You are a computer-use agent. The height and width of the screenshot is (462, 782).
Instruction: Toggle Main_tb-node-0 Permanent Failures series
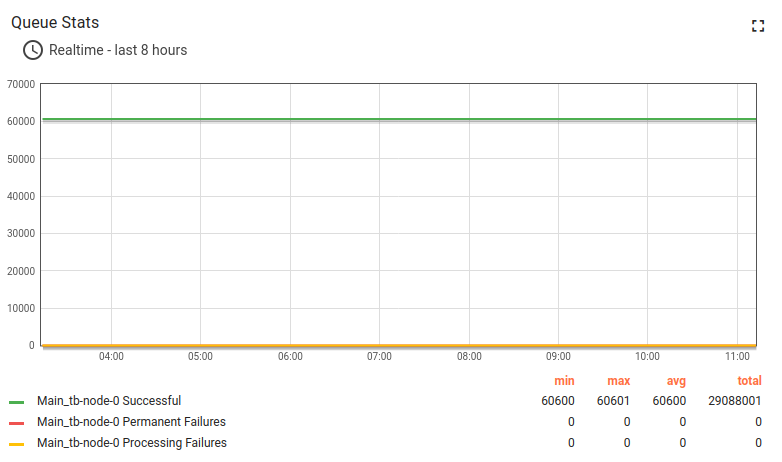(x=131, y=422)
